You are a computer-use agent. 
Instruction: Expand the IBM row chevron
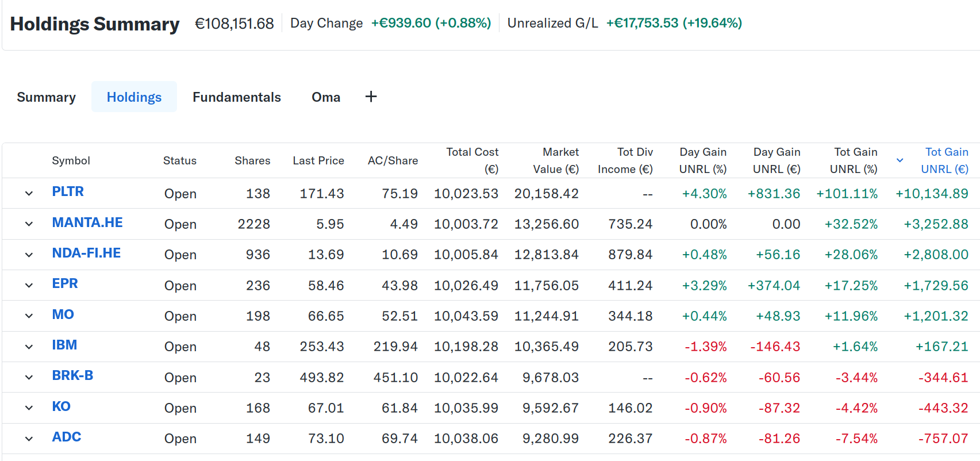29,346
